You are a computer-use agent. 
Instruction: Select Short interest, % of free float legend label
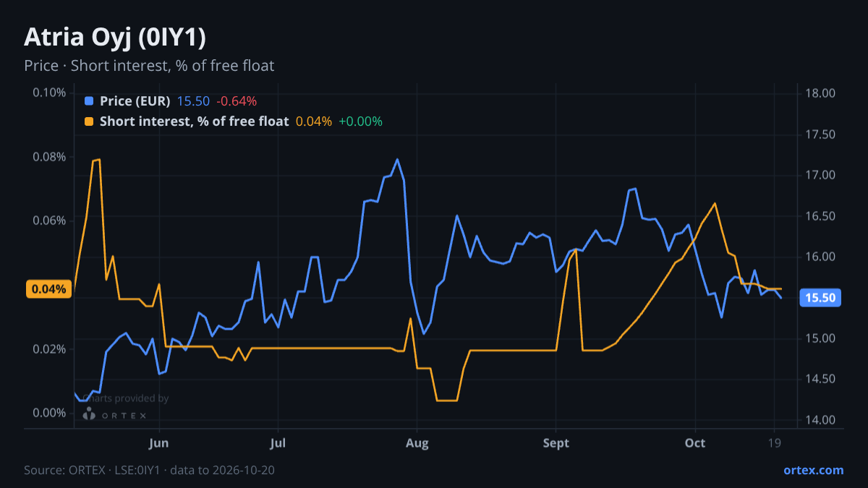pyautogui.click(x=195, y=121)
